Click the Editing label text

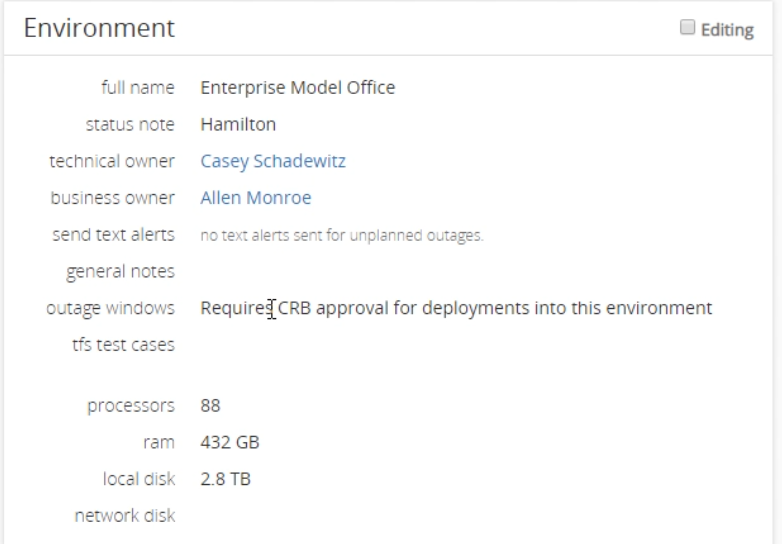click(x=727, y=30)
